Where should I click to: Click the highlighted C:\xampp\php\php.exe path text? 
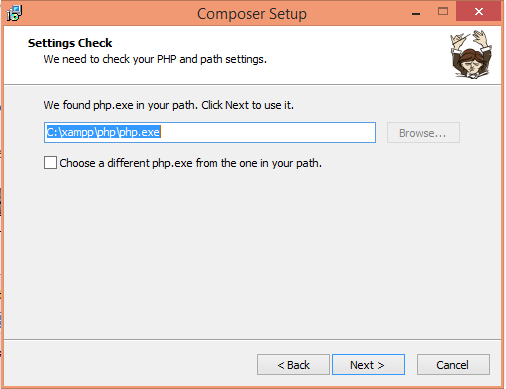103,132
